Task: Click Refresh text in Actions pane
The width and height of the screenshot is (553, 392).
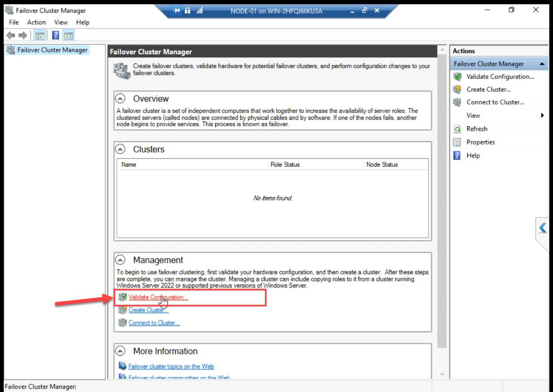Action: 477,129
